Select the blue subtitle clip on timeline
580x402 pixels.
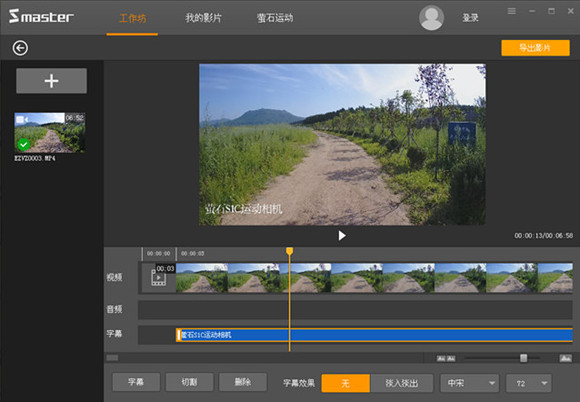374,335
